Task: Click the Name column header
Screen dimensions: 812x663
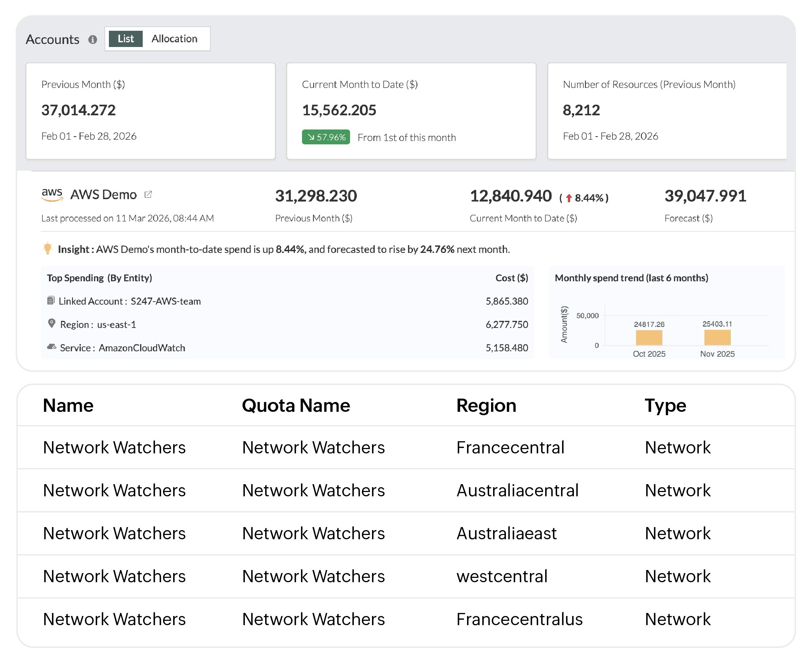Action: (x=68, y=405)
